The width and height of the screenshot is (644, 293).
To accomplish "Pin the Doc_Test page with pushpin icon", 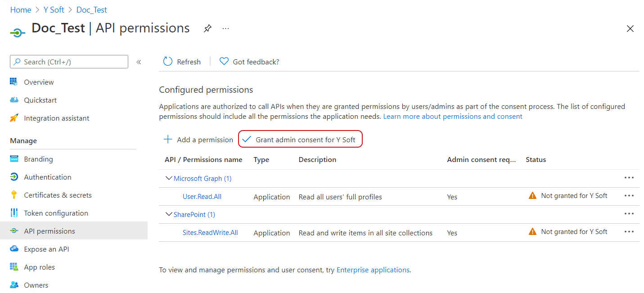I will pos(207,28).
